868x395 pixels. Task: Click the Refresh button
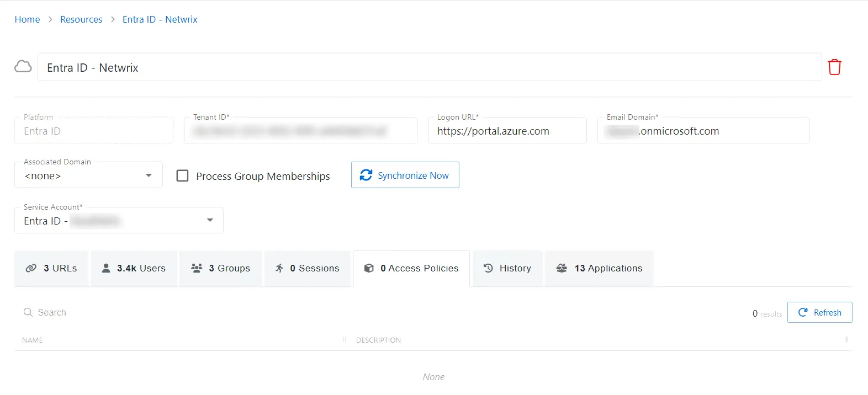pyautogui.click(x=820, y=312)
